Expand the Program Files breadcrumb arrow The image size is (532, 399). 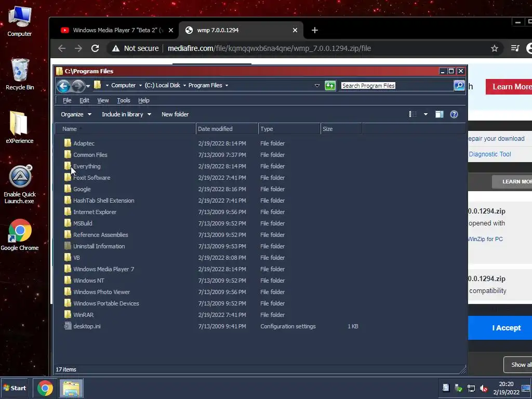pos(227,86)
